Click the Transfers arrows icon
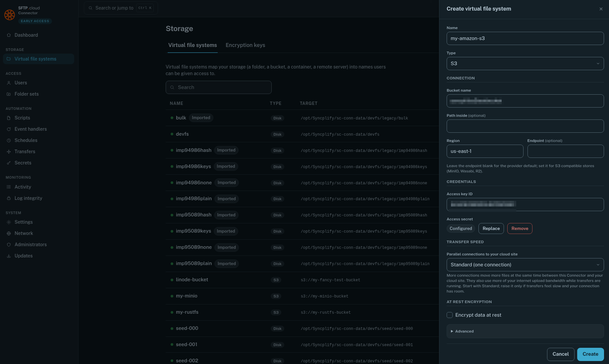The height and width of the screenshot is (364, 609). pos(9,152)
